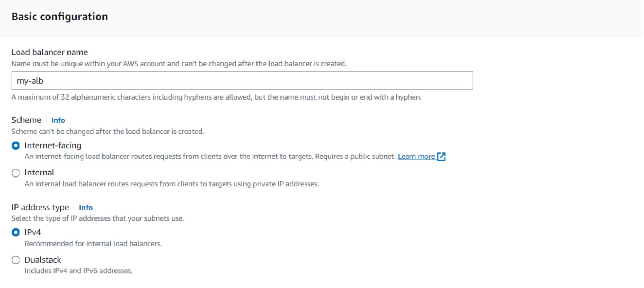The height and width of the screenshot is (288, 644).
Task: Click the Internet-facing description text
Action: tap(210, 156)
